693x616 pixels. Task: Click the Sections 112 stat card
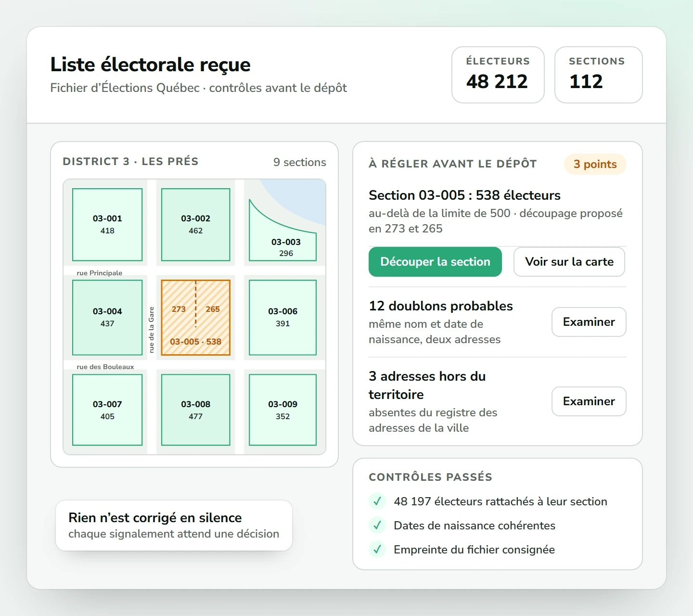coord(599,75)
